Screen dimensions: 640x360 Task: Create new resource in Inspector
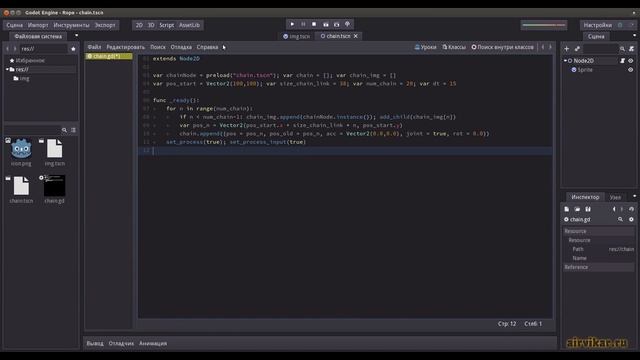click(567, 209)
